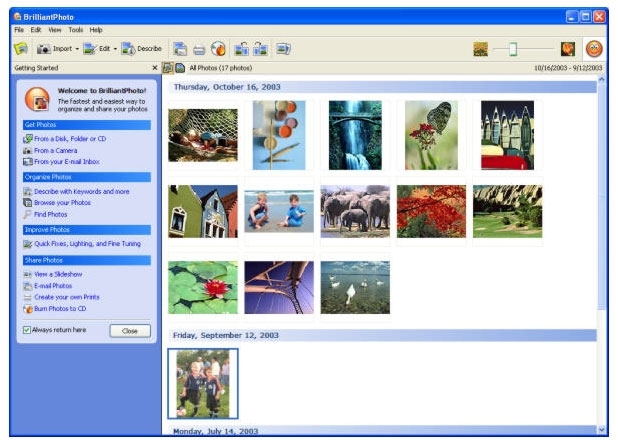
Task: Click the date range 10/16/2003 - 9/12/2003
Action: tap(568, 68)
